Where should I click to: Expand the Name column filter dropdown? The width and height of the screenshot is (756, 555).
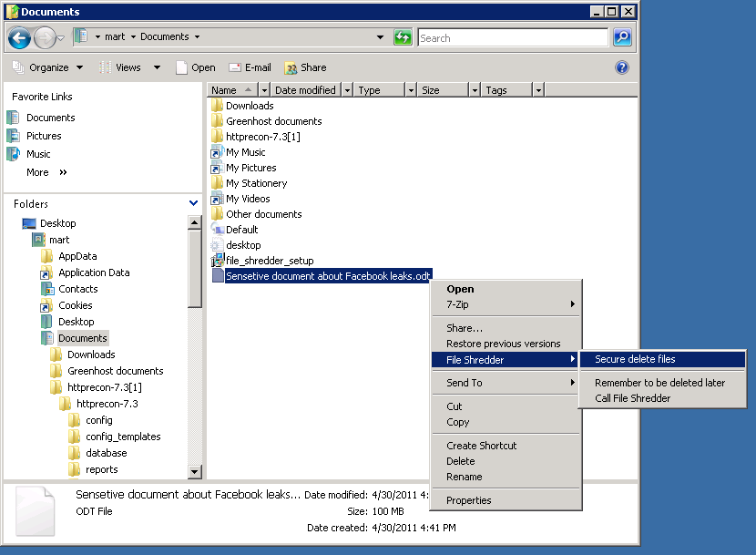point(264,90)
